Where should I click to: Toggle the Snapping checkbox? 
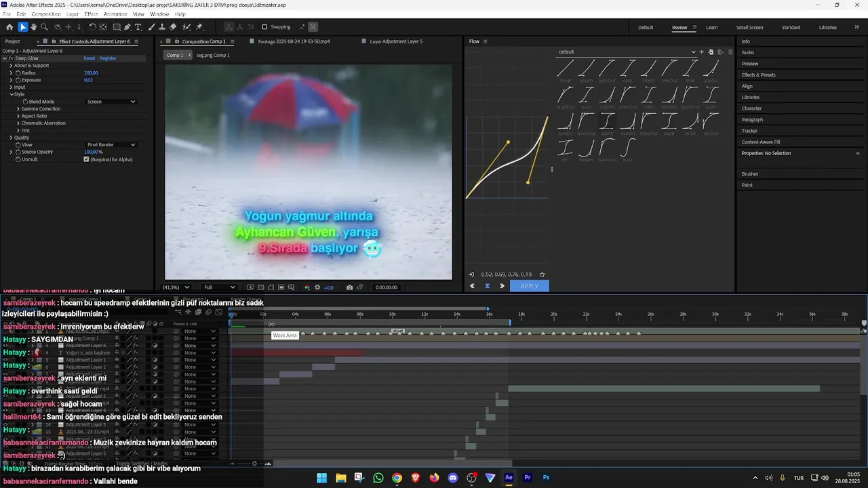click(264, 27)
